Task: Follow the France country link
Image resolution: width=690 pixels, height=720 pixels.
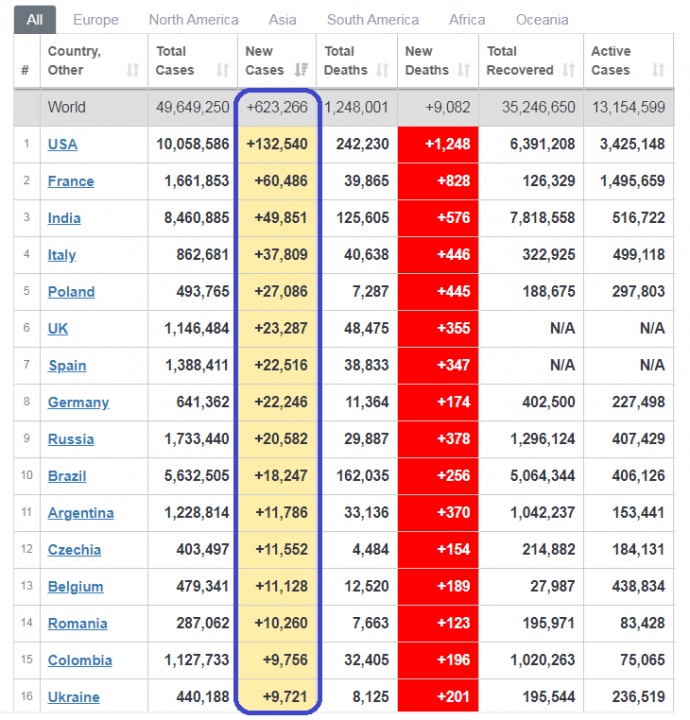Action: tap(71, 181)
